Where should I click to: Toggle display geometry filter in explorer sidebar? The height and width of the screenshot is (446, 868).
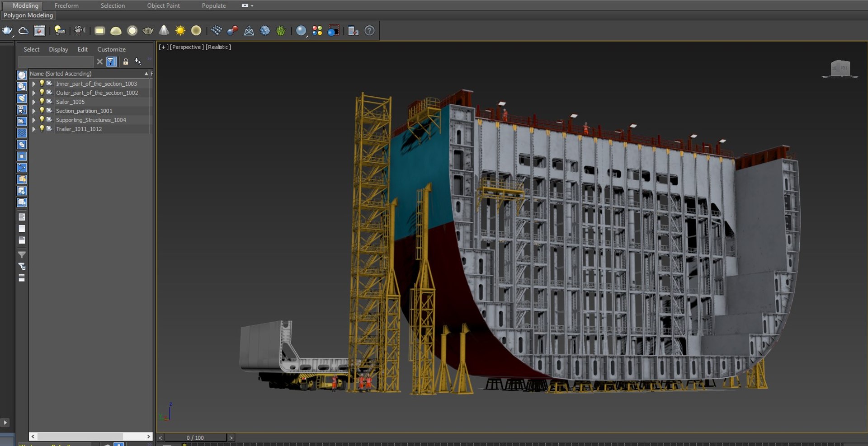22,75
